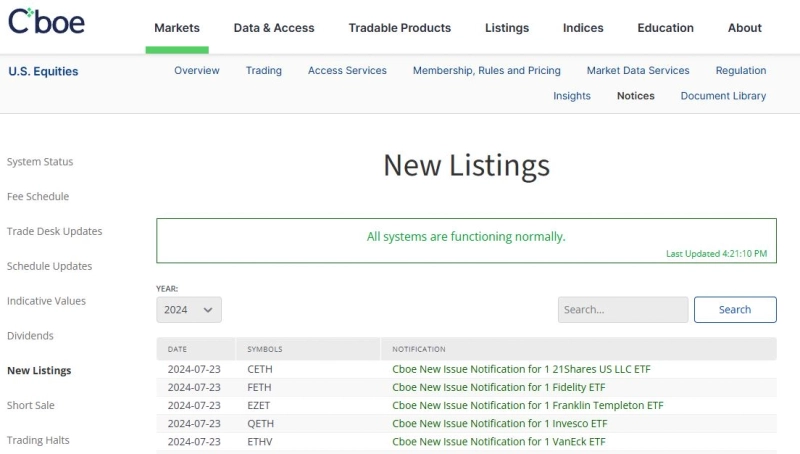The image size is (800, 454).
Task: Go to Trading Halts in sidebar
Action: [x=38, y=440]
